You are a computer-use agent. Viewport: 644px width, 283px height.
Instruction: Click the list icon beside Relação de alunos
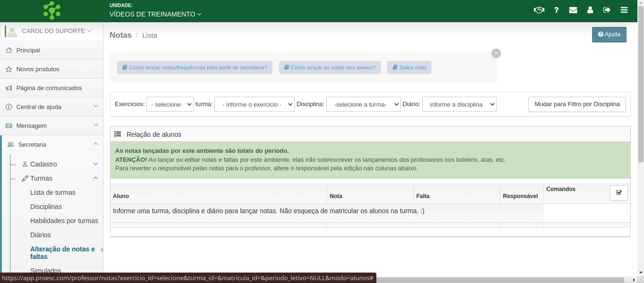(118, 134)
